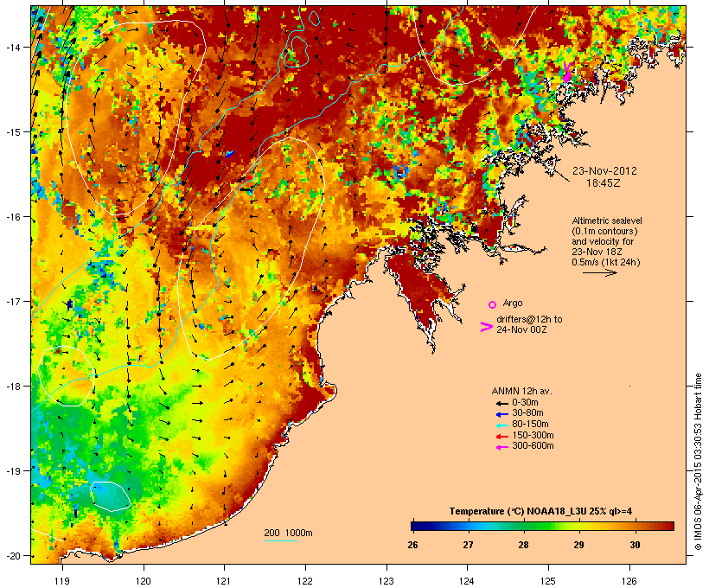Click the longitude axis label 124
709x588 pixels.
(467, 581)
